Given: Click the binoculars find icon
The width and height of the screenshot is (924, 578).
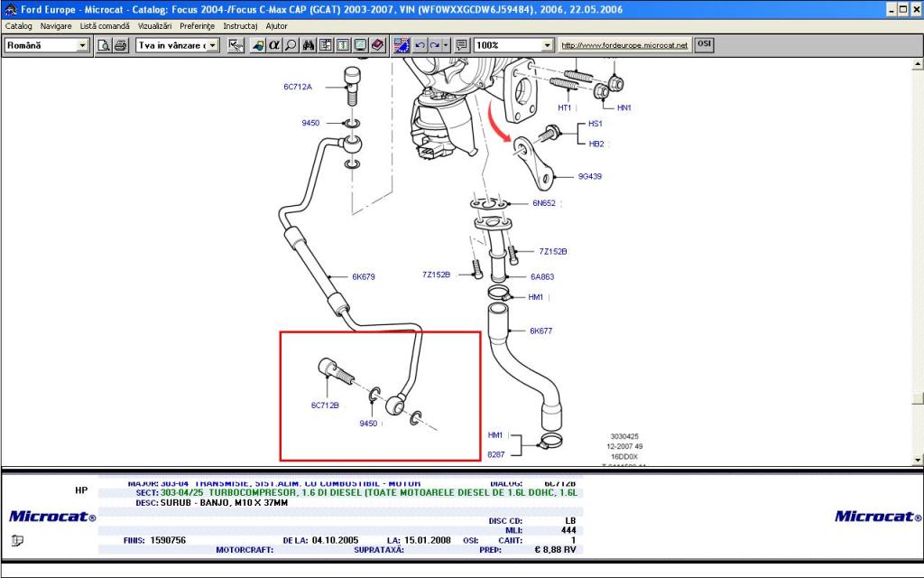Looking at the screenshot, I should (x=309, y=45).
